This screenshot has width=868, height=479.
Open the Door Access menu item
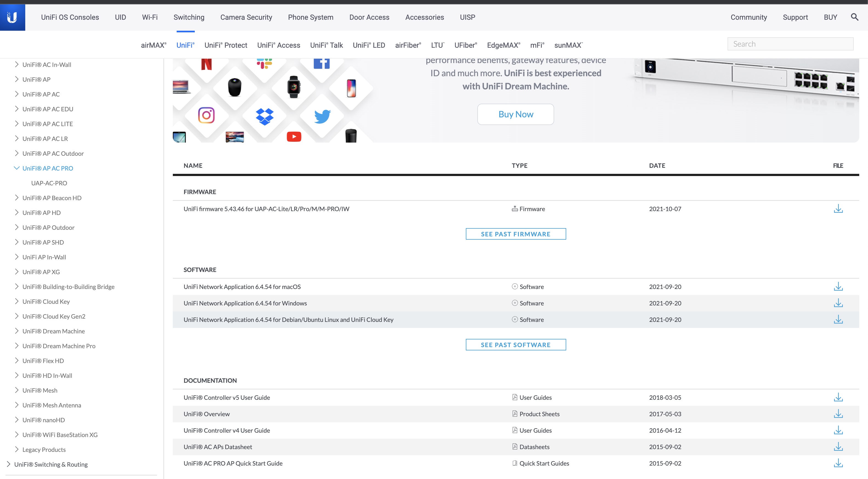369,17
